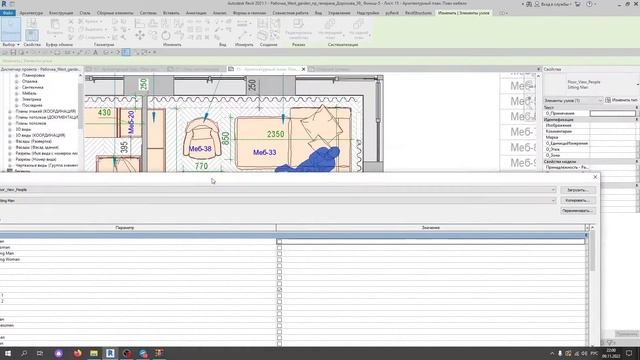The width and height of the screenshot is (640, 360).
Task: Open the Windows notification center icon
Action: pyautogui.click(x=629, y=353)
